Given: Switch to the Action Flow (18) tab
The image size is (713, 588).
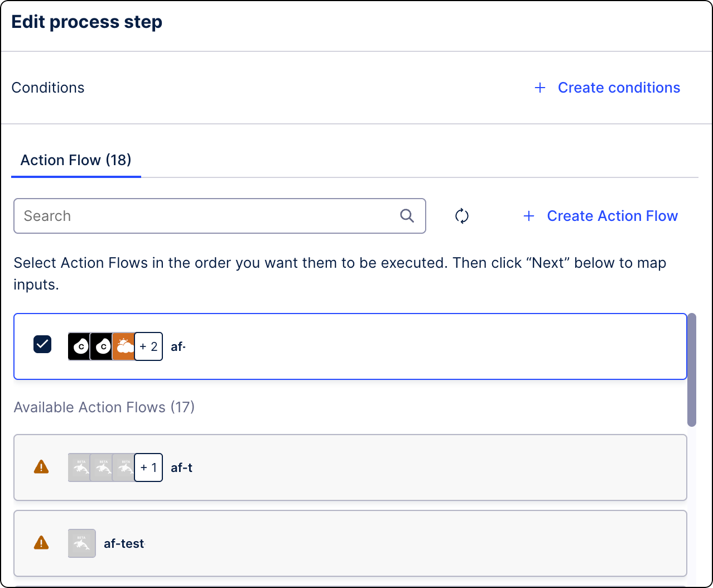Looking at the screenshot, I should tap(75, 160).
